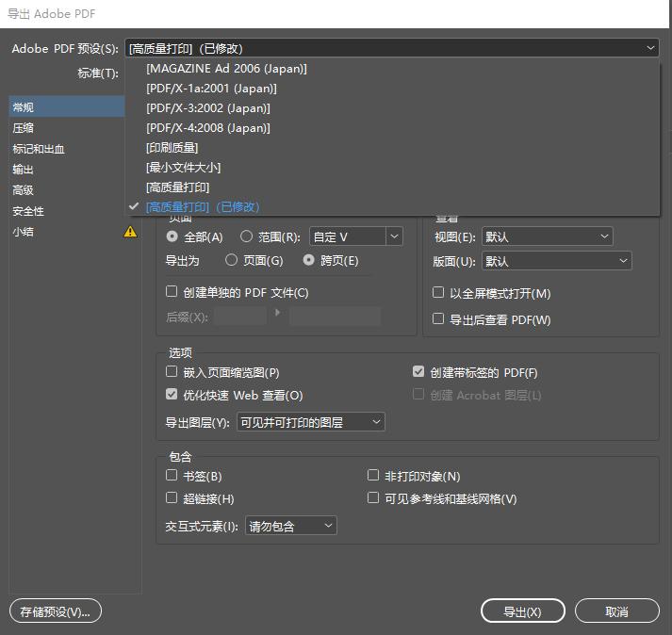Image resolution: width=672 pixels, height=635 pixels.
Task: Click the warning icon beside 小结
Action: [130, 232]
